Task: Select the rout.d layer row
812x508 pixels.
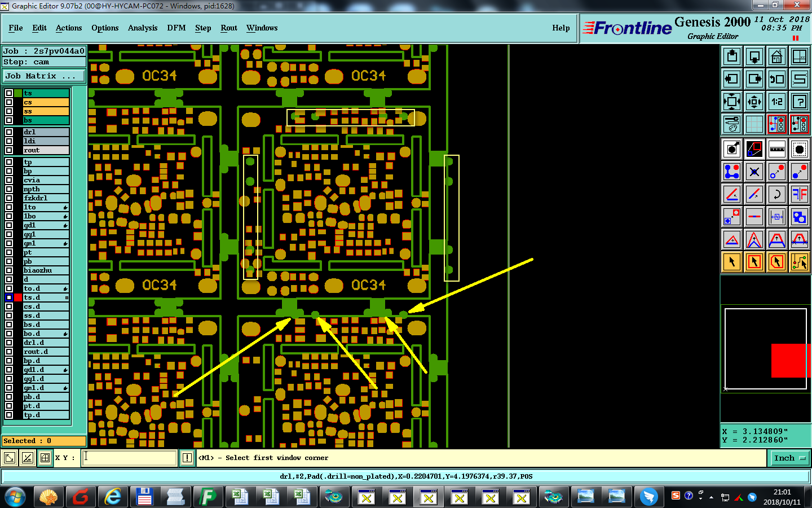Action: (x=46, y=352)
